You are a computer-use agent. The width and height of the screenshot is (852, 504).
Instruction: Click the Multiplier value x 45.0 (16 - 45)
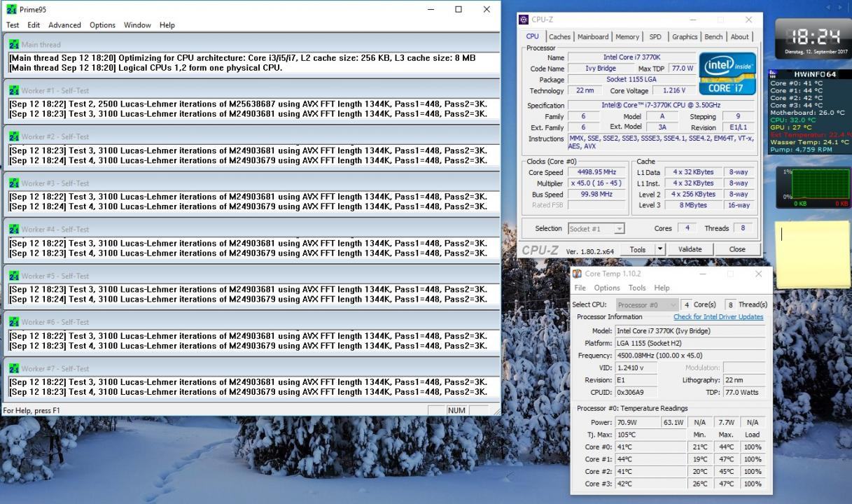[596, 183]
